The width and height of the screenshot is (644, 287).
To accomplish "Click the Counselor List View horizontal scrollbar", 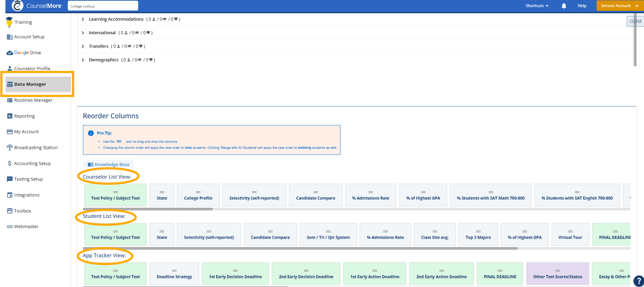I will click(x=148, y=209).
